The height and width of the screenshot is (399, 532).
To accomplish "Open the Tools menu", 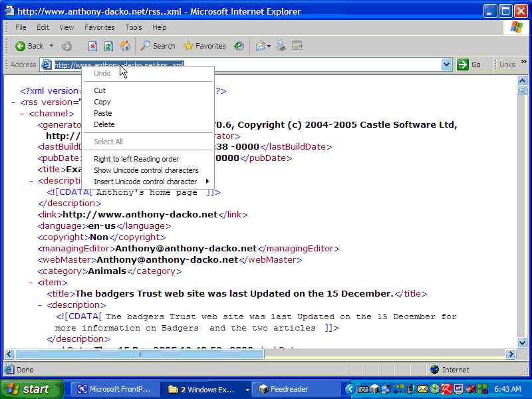I will point(134,27).
